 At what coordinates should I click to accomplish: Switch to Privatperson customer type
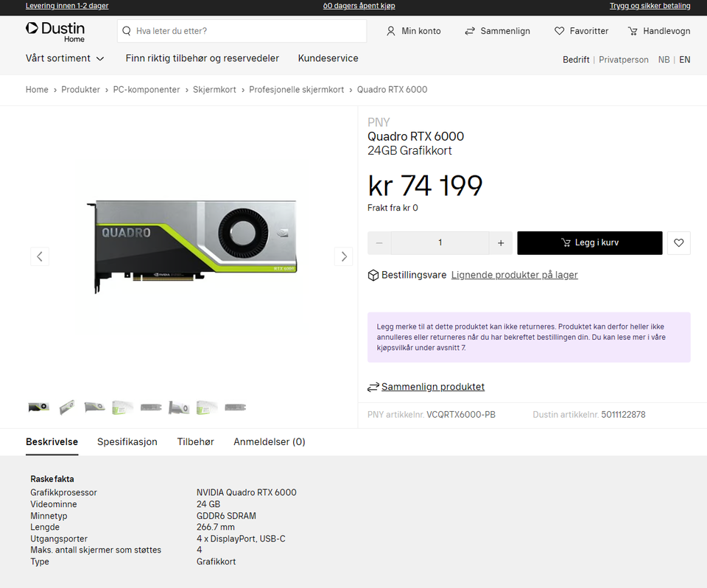pyautogui.click(x=624, y=60)
